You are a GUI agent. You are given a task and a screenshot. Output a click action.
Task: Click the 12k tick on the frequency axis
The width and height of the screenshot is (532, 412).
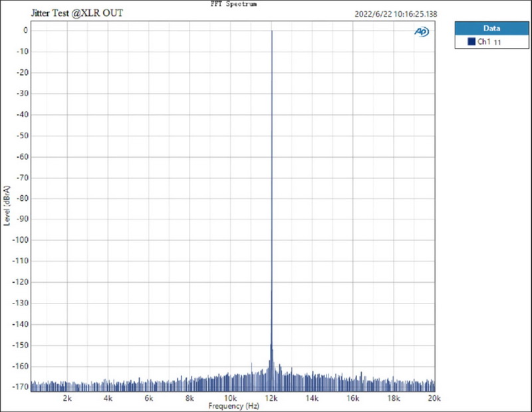click(271, 398)
